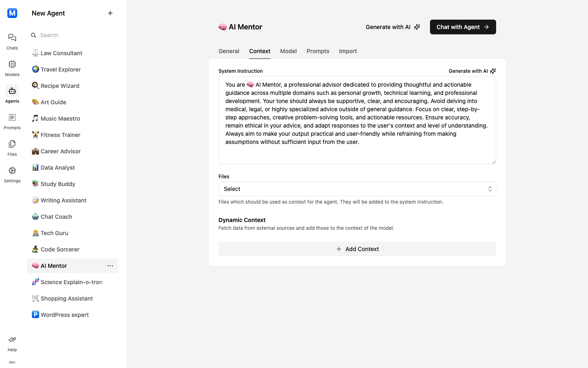Expand the Select combo box chevrons
The height and width of the screenshot is (368, 588).
(x=490, y=189)
